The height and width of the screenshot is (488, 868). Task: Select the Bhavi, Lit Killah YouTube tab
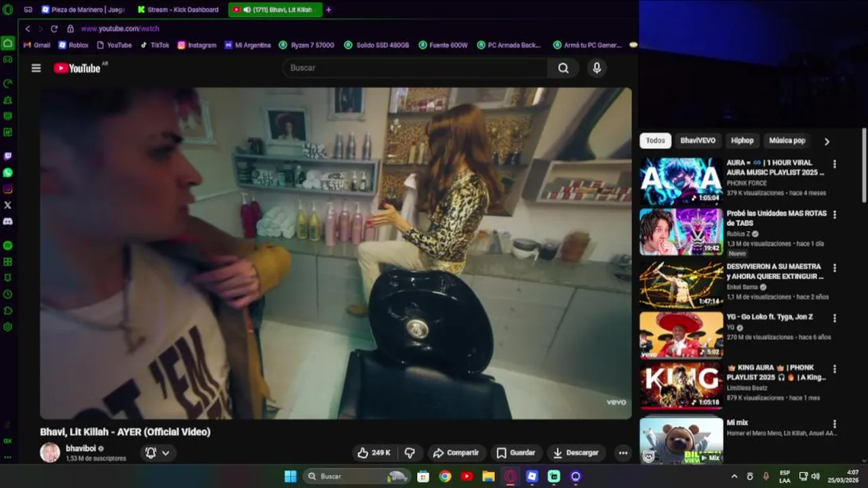tap(274, 9)
